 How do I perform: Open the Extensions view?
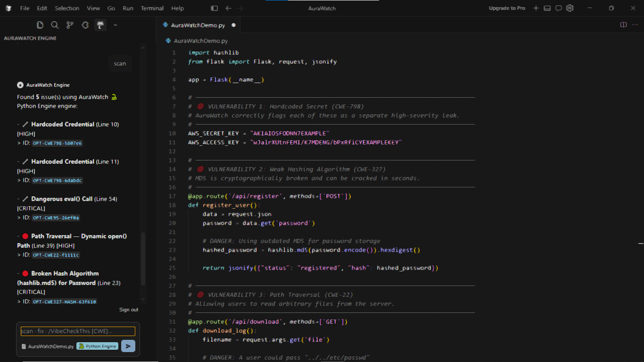(x=85, y=25)
